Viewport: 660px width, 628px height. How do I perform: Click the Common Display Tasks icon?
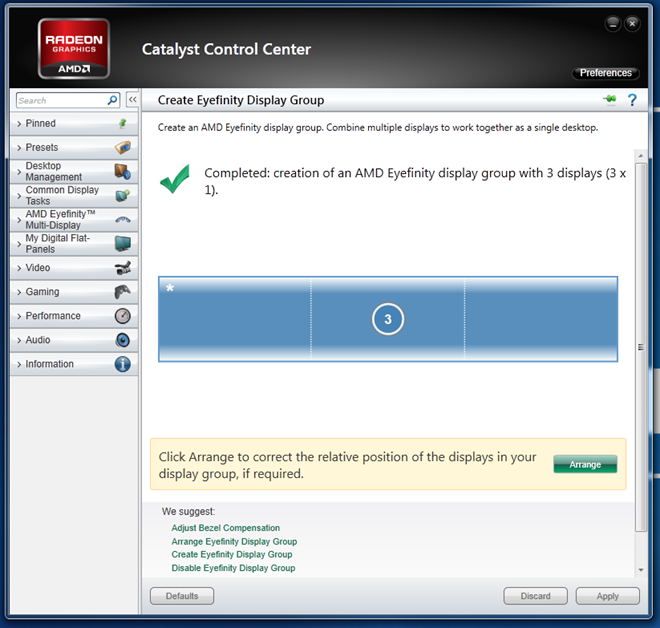tap(122, 195)
